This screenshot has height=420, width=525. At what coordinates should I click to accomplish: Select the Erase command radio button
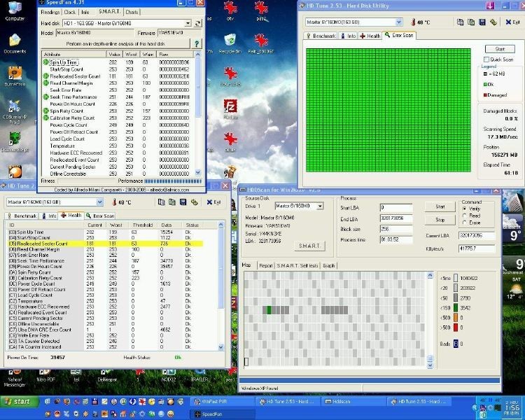point(466,223)
